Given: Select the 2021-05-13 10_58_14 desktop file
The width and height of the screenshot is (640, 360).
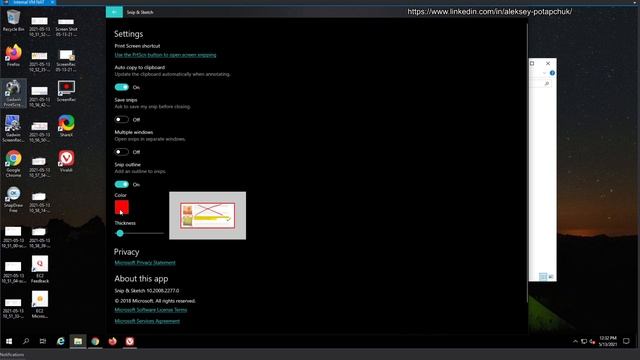Looking at the screenshot, I should pos(40,202).
